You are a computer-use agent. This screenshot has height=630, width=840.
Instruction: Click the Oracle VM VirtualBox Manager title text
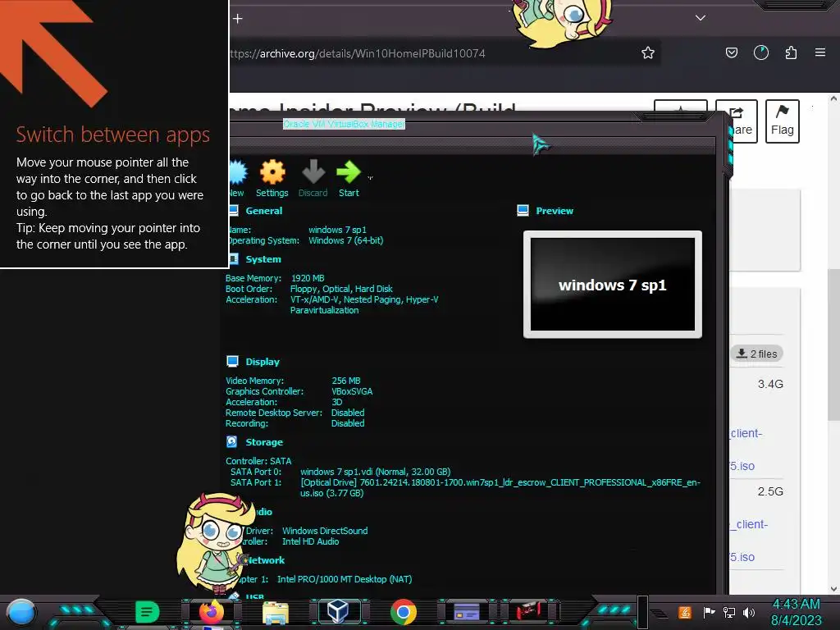344,124
